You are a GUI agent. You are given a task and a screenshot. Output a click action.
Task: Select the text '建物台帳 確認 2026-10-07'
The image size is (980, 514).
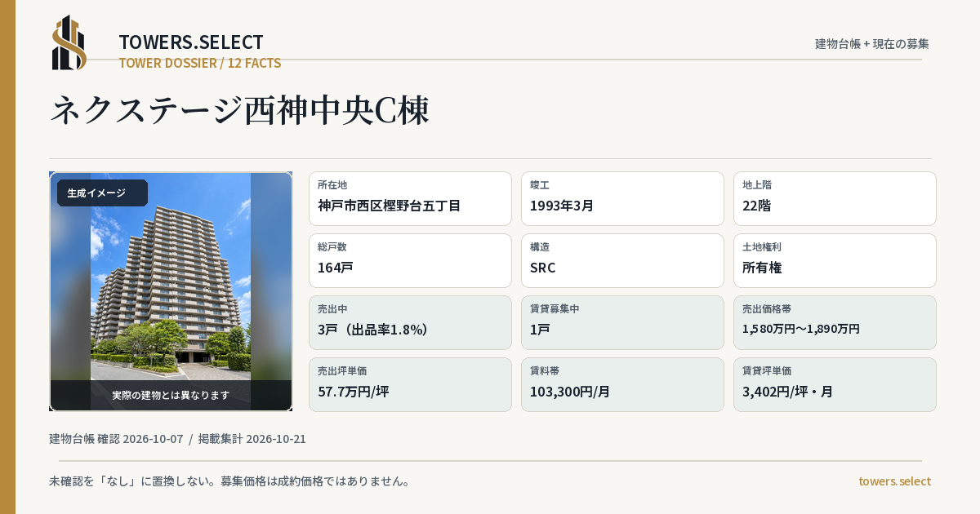[x=116, y=439]
